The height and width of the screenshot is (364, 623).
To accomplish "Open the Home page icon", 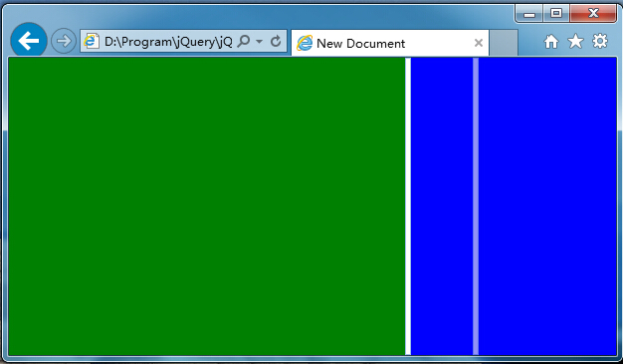I will tap(551, 42).
